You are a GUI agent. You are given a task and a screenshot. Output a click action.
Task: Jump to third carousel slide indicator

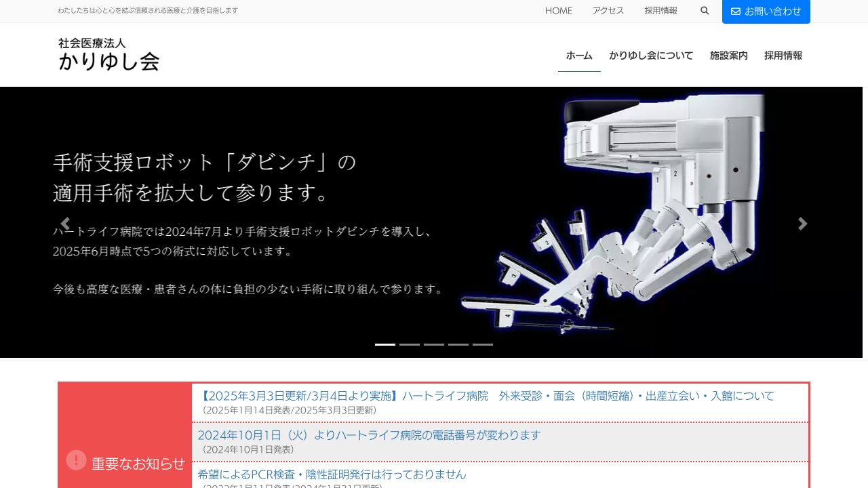434,344
